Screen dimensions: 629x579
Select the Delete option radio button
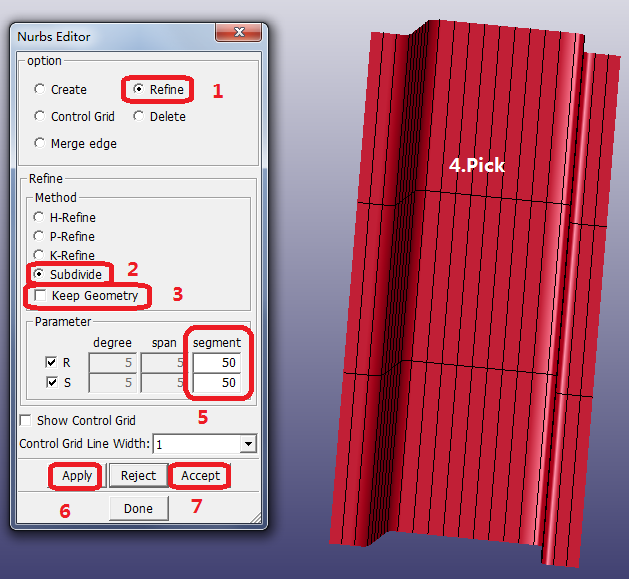point(139,116)
